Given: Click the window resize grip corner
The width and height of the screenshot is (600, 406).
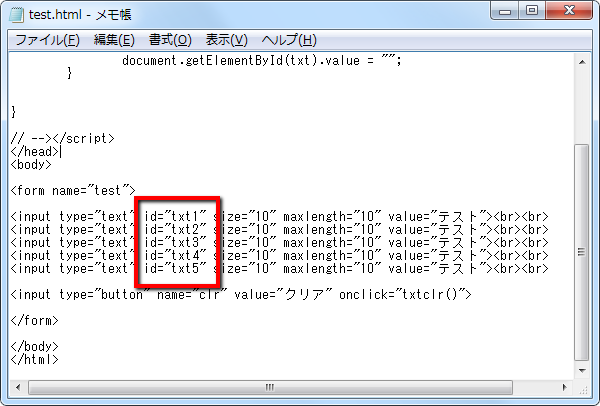Looking at the screenshot, I should (583, 389).
